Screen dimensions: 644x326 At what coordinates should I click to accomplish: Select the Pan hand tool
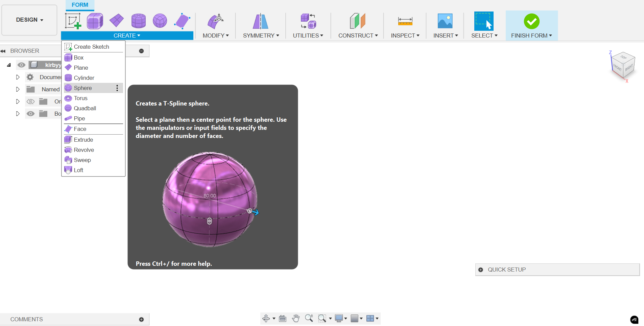tap(296, 318)
